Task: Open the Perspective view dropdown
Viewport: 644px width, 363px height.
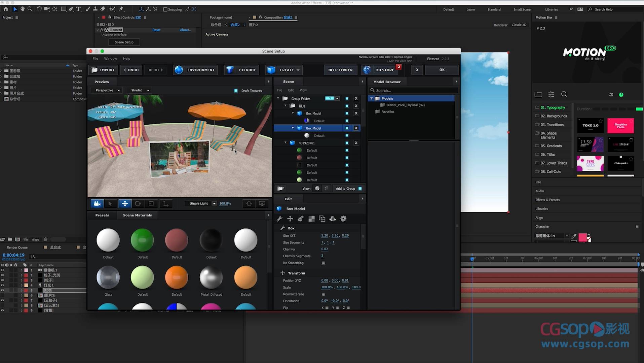Action: click(106, 90)
